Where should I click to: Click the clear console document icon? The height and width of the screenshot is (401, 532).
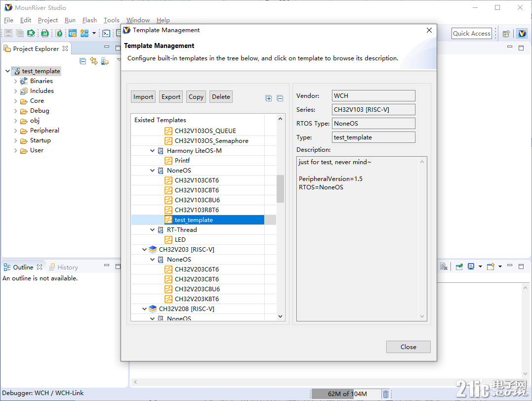444,267
